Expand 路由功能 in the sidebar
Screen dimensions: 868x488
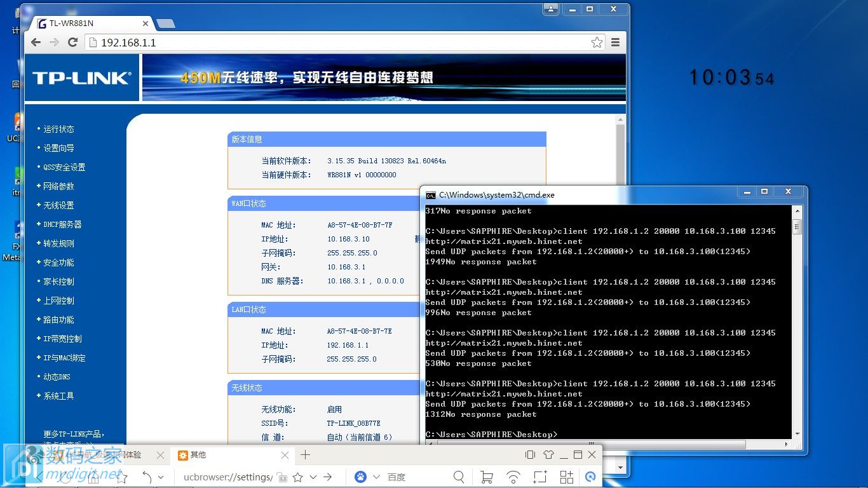click(x=58, y=320)
